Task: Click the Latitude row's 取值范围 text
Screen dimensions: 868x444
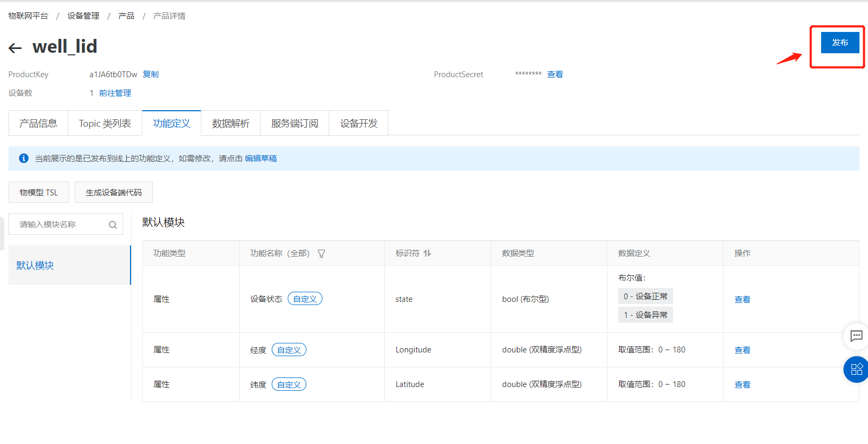Action: click(x=652, y=384)
